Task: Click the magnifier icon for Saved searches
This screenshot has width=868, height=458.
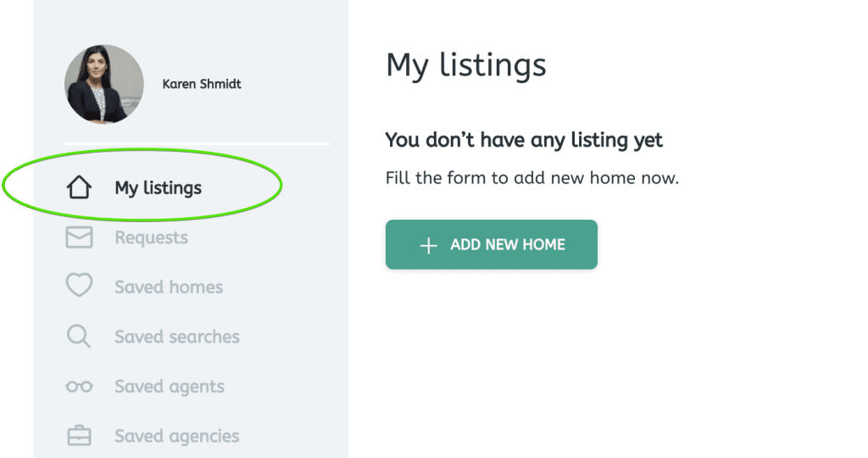Action: pos(79,336)
